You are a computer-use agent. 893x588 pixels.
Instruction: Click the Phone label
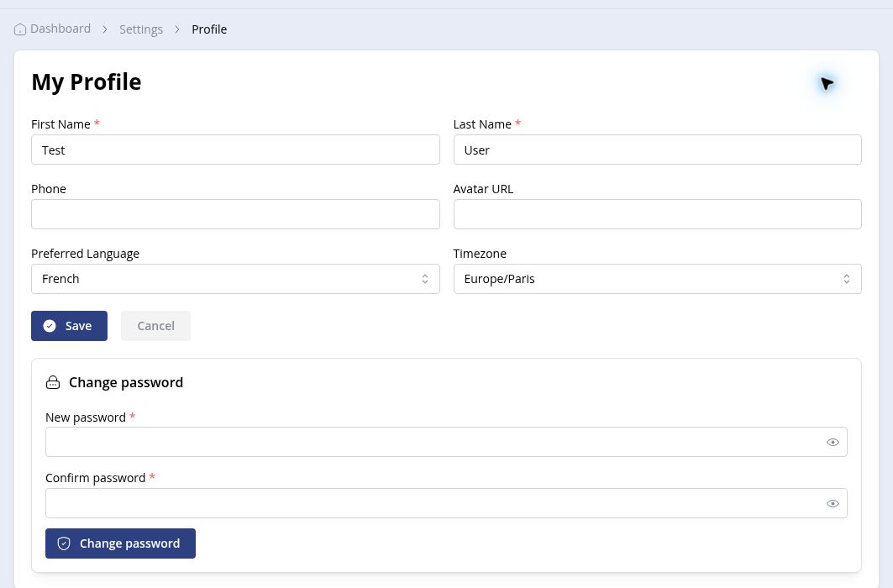[x=49, y=189]
